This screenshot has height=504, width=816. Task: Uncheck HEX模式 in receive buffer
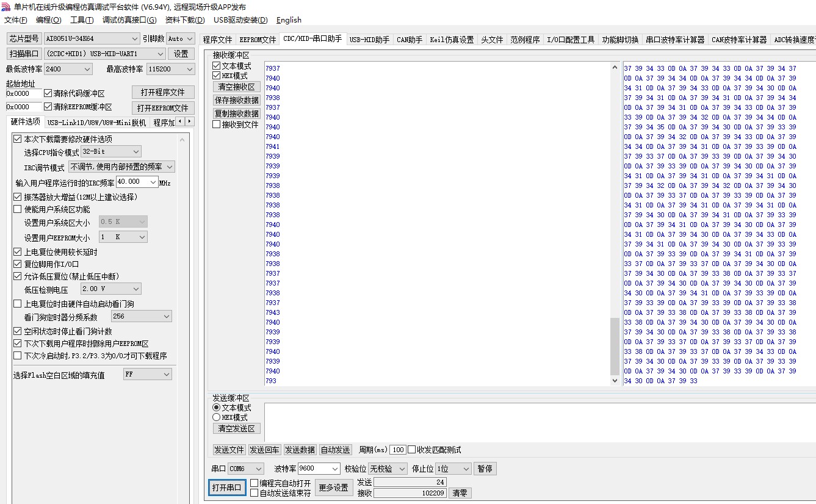coord(217,76)
